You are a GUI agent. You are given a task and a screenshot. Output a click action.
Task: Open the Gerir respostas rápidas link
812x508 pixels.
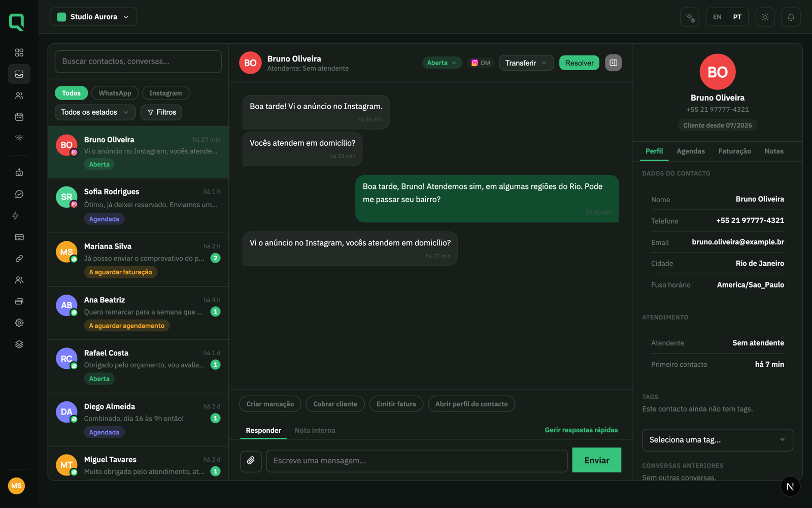pyautogui.click(x=581, y=430)
